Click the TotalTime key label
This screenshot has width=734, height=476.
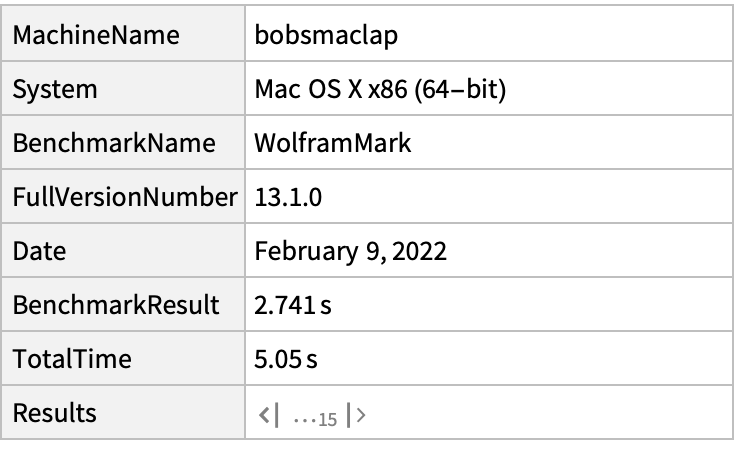tap(72, 360)
